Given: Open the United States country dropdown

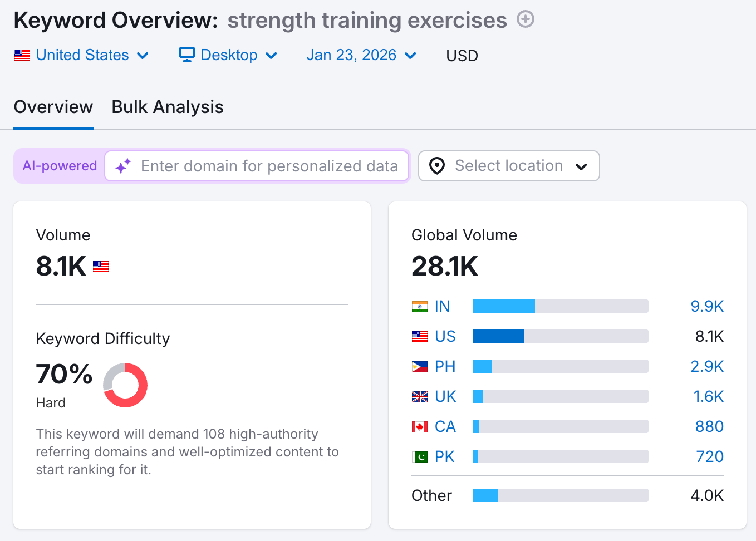Looking at the screenshot, I should click(x=144, y=55).
